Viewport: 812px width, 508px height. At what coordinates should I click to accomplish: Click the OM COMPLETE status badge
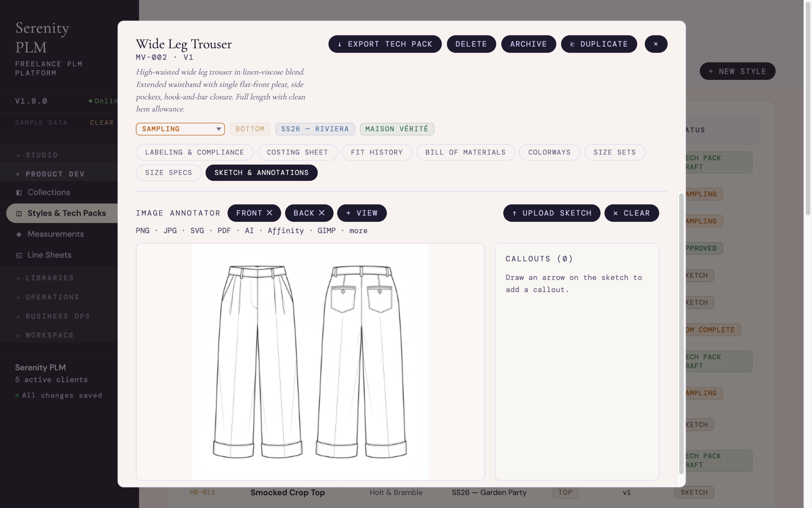[713, 330]
